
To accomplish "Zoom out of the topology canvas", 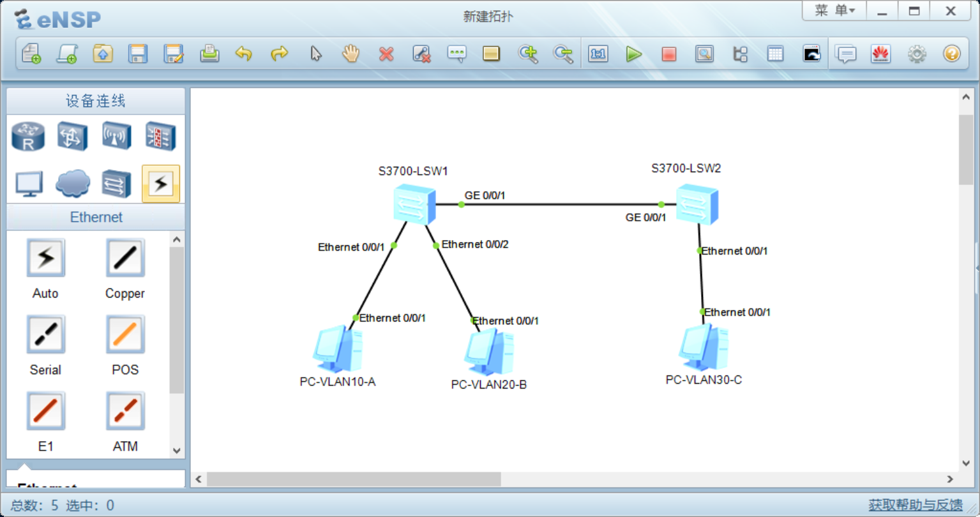I will click(x=563, y=54).
